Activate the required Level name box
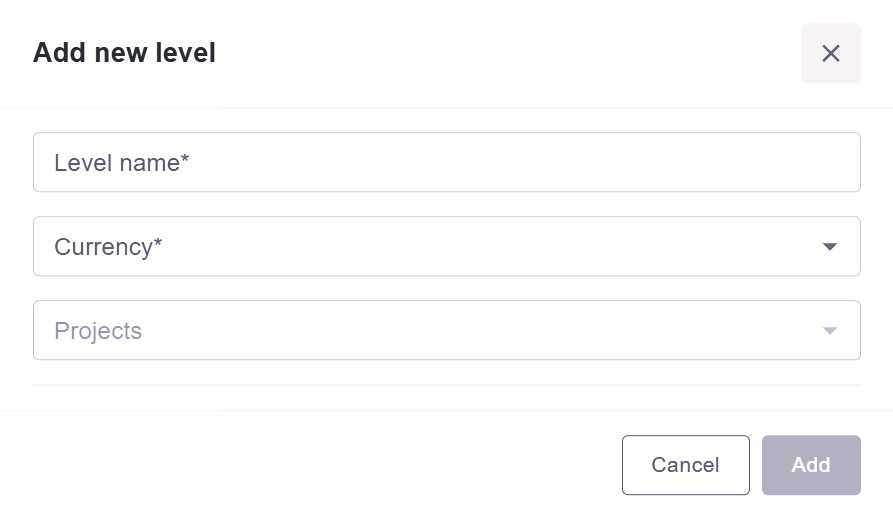 [446, 162]
